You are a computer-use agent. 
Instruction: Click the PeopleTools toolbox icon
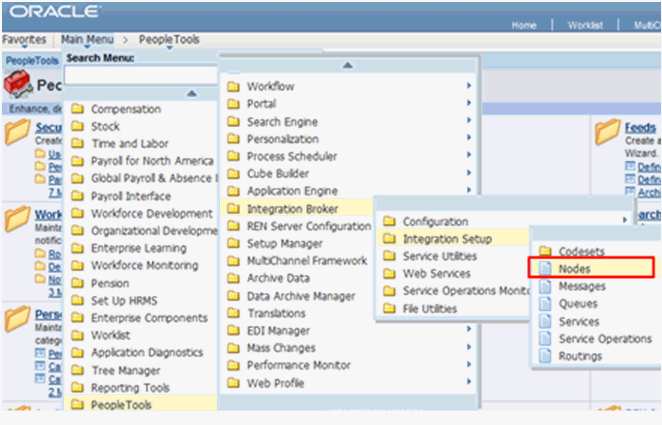point(18,84)
